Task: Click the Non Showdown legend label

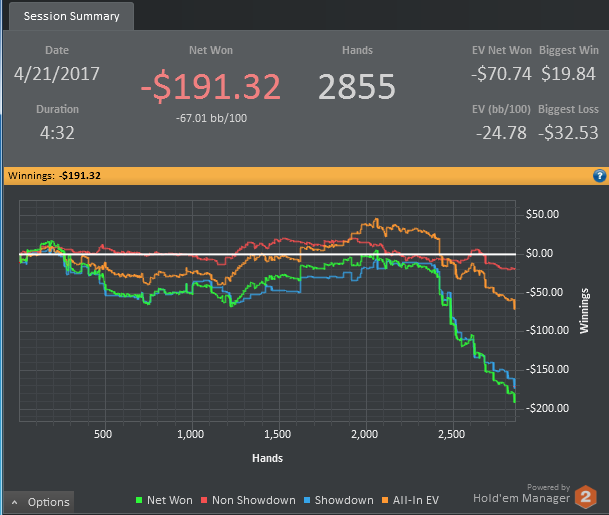Action: 254,500
